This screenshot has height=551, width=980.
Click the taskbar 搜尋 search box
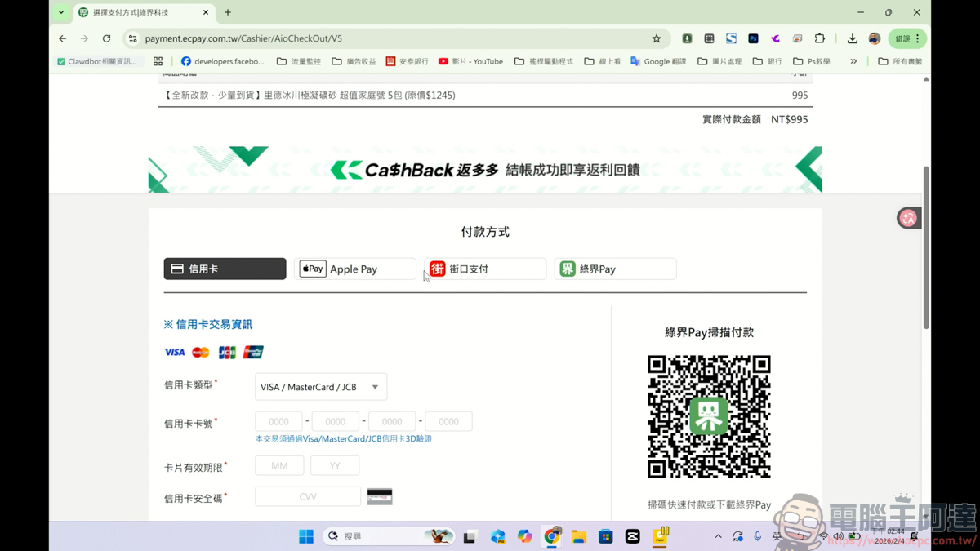pos(389,536)
